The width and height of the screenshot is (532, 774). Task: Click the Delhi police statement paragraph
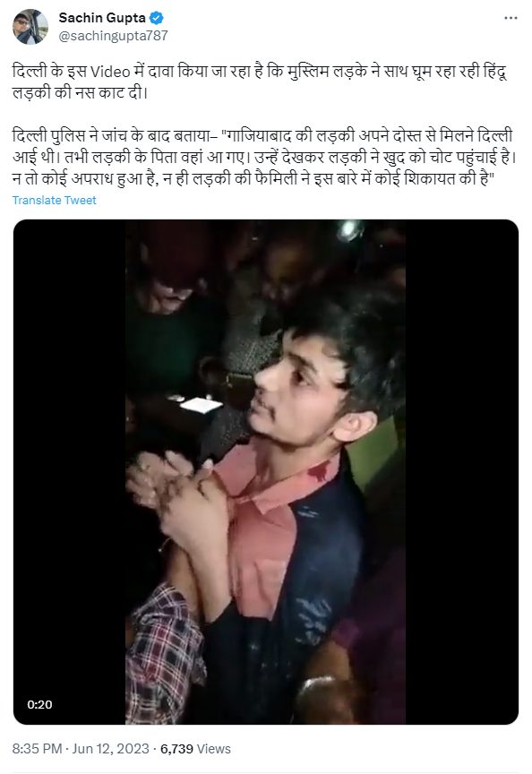(264, 157)
